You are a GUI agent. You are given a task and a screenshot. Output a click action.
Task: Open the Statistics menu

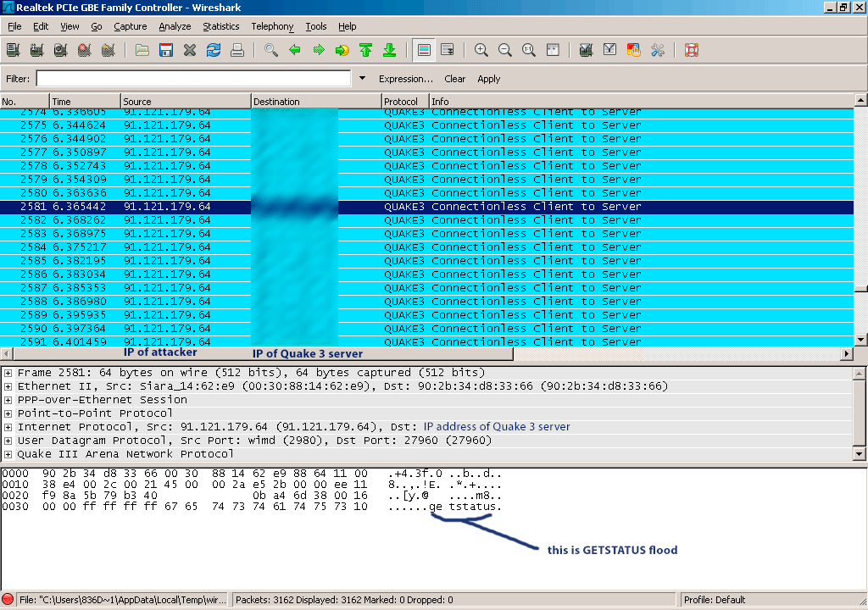(x=221, y=26)
